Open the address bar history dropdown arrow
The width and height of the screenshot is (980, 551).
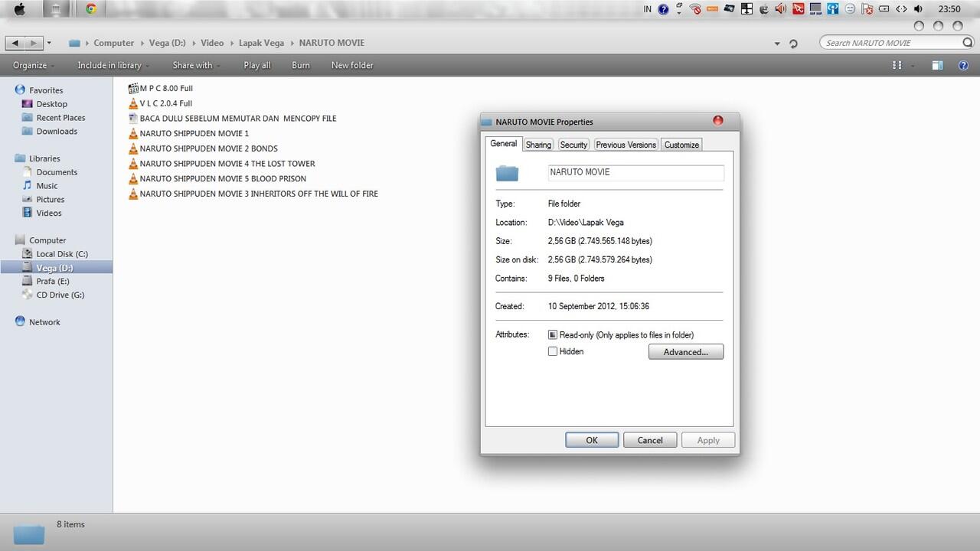[x=777, y=44]
